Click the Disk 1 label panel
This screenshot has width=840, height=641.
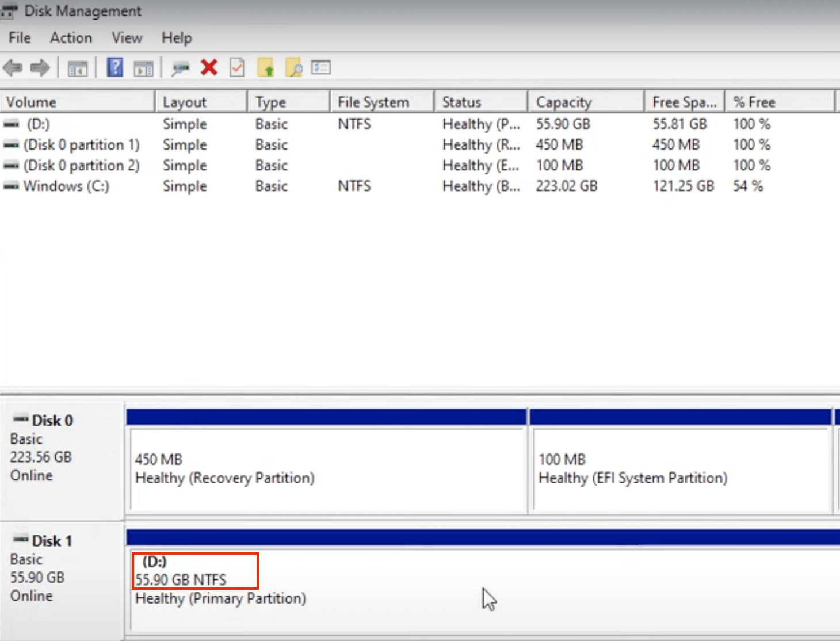(62, 580)
